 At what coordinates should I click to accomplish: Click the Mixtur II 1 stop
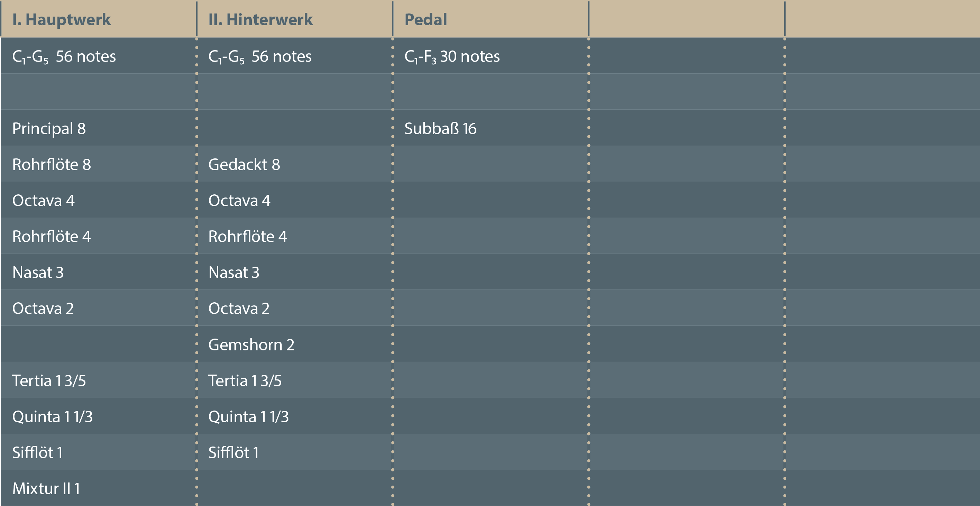point(46,489)
